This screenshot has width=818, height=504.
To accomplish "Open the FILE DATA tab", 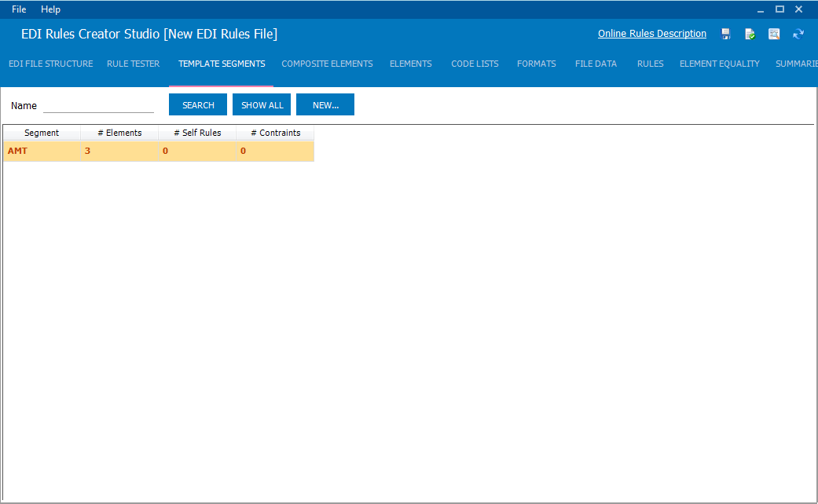I will pyautogui.click(x=596, y=64).
